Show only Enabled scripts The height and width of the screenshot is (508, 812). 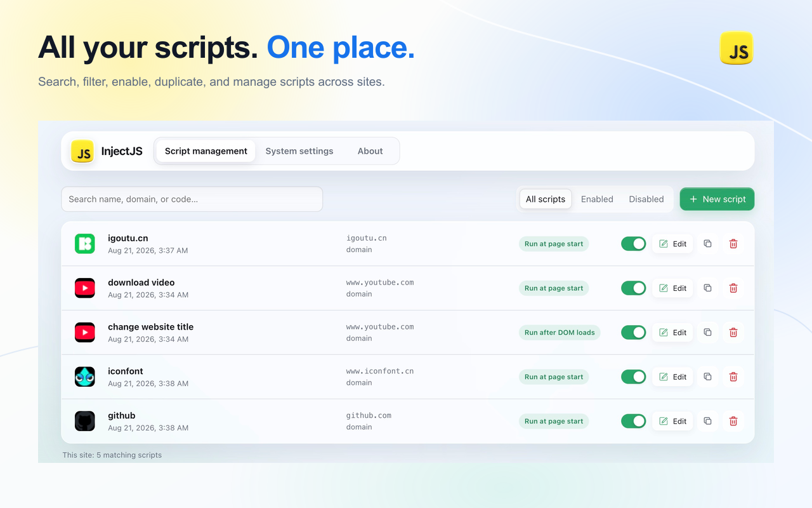point(597,199)
